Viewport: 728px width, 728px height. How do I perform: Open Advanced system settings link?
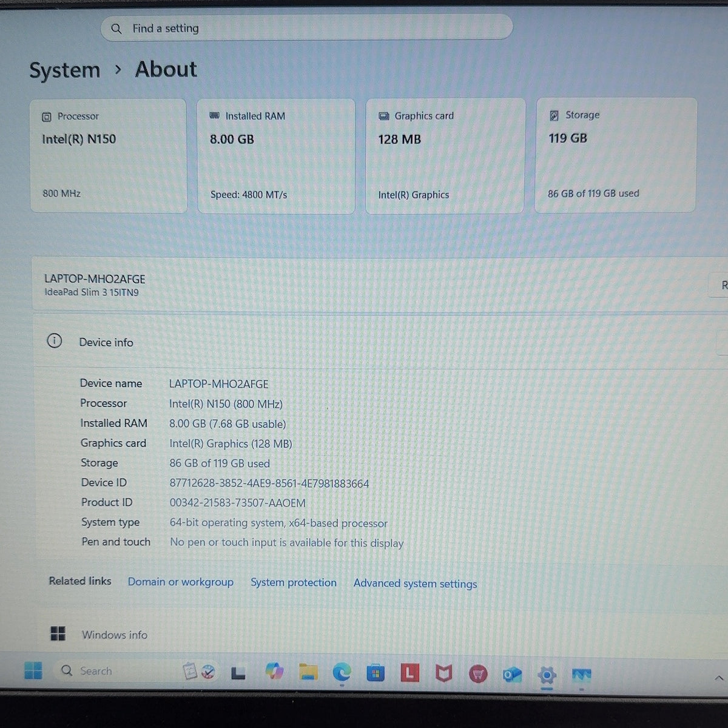[416, 584]
